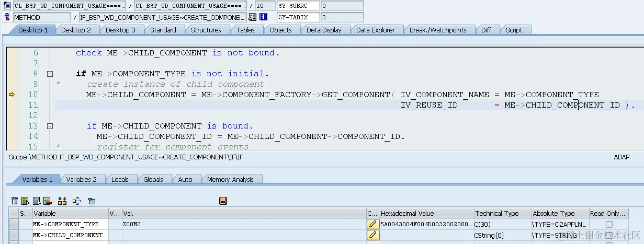Select the Locals tab
Image resolution: width=644 pixels, height=244 pixels.
point(120,179)
